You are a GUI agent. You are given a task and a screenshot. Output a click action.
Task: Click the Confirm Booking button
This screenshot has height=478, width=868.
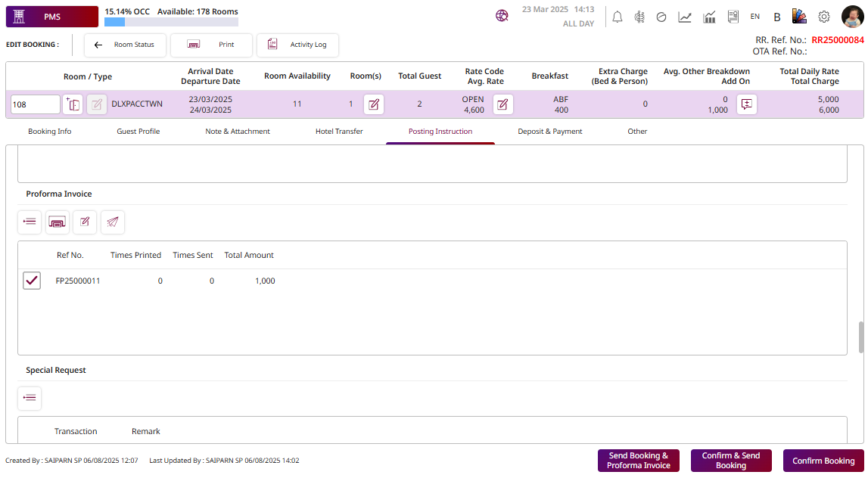pyautogui.click(x=823, y=461)
